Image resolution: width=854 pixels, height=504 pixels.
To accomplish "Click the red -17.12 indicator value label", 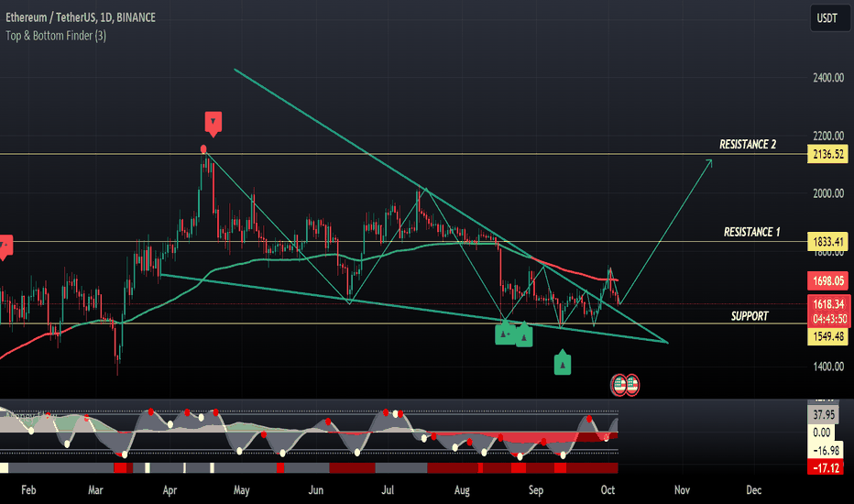I will [826, 468].
